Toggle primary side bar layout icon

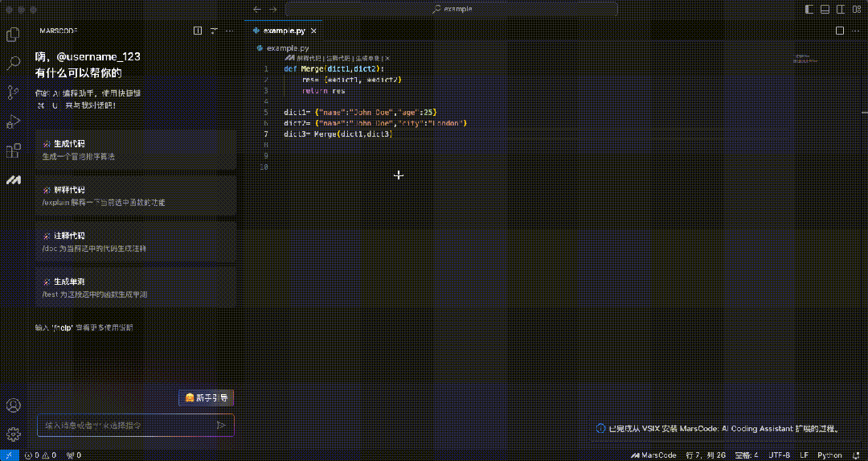(x=809, y=9)
